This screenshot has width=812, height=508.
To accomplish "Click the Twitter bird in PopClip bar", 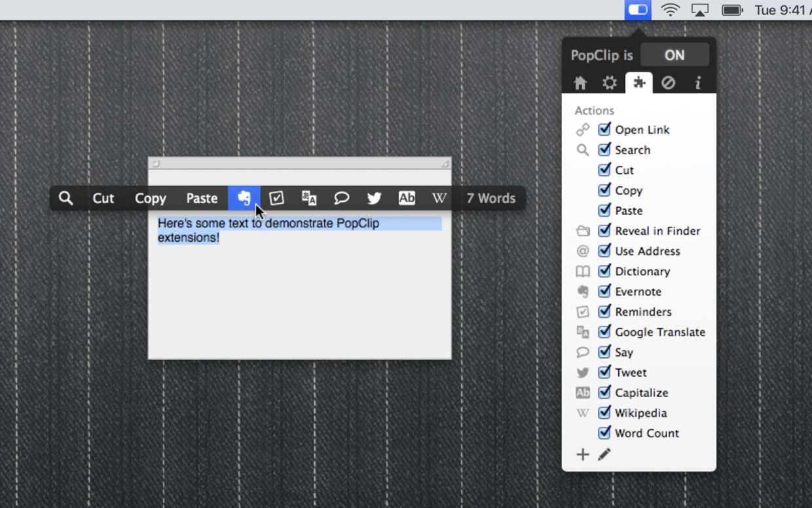I will pos(374,198).
